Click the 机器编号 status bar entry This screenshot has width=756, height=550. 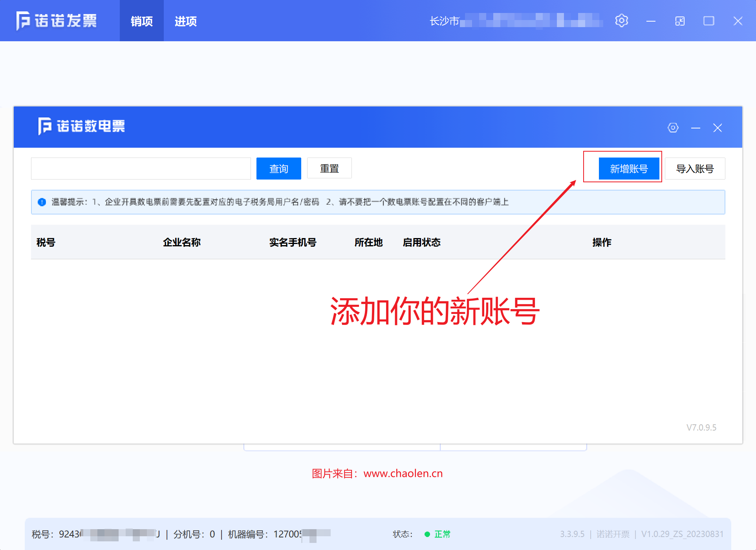click(x=279, y=534)
